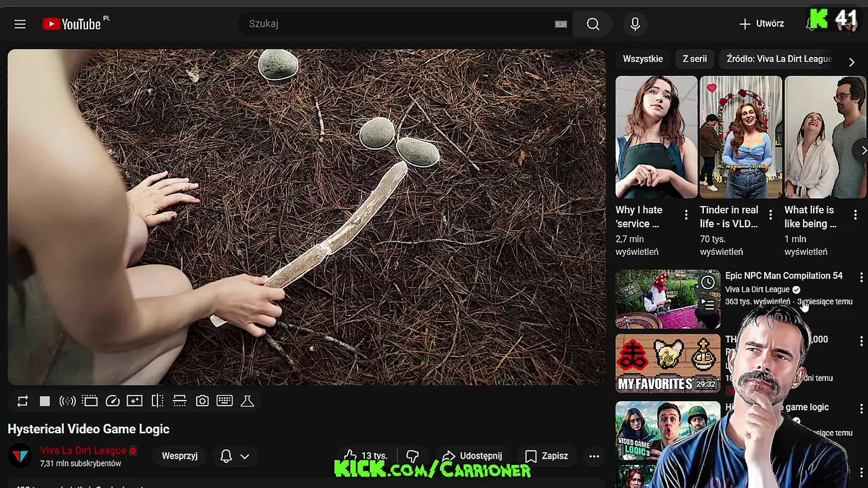Image resolution: width=868 pixels, height=488 pixels.
Task: Open menu for Tinder in real life short
Action: click(x=770, y=215)
